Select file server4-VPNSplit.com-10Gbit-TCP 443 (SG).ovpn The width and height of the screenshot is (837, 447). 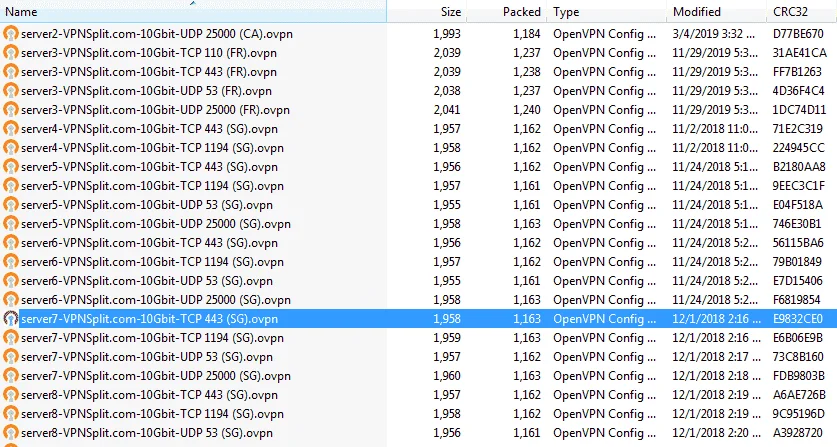[149, 129]
